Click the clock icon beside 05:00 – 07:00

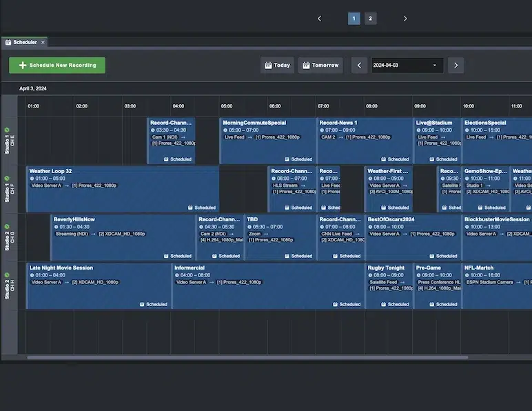pyautogui.click(x=225, y=130)
